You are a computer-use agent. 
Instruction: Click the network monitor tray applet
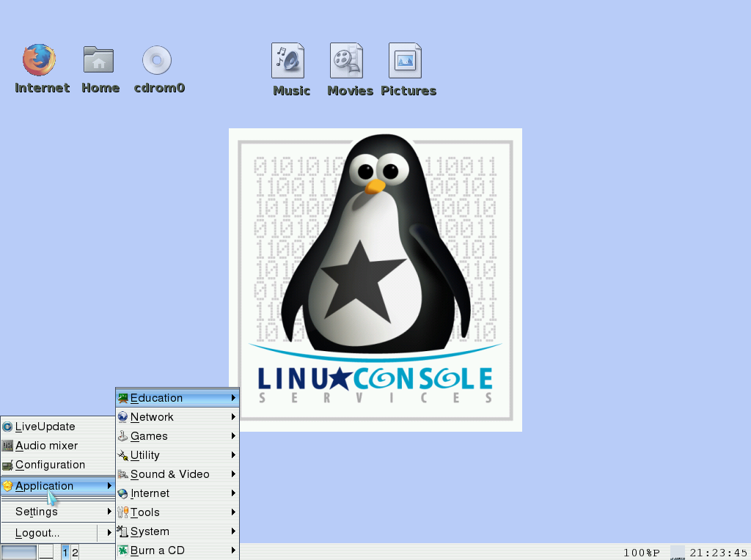click(x=677, y=553)
